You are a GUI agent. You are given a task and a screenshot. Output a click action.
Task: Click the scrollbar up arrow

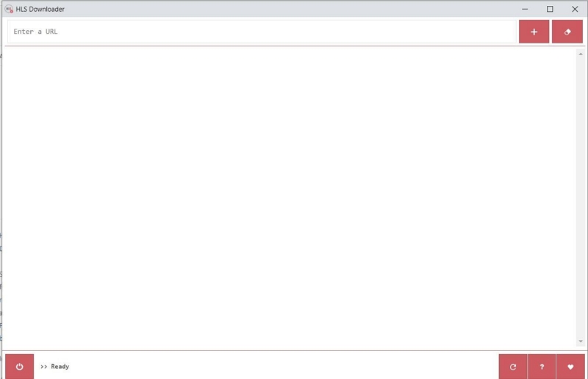581,54
